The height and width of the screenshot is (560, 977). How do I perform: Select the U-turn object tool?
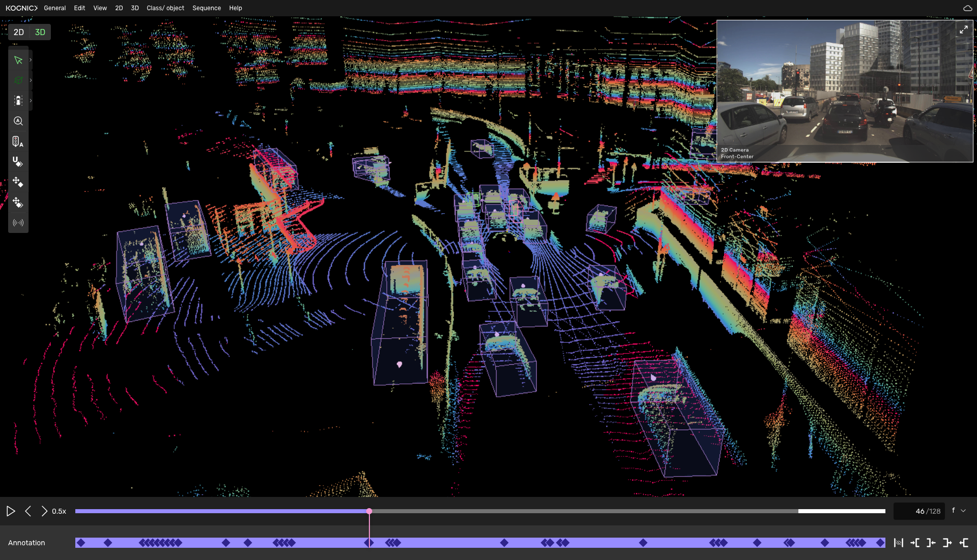[18, 162]
